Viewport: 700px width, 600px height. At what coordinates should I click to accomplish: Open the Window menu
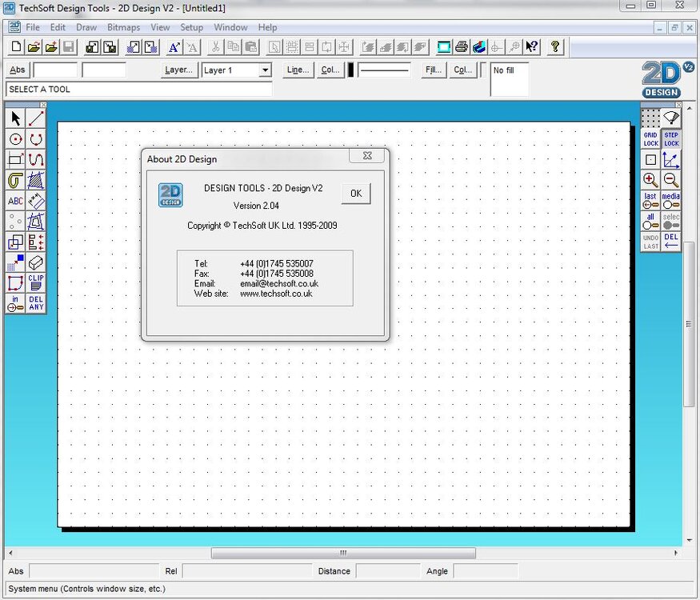pos(230,28)
